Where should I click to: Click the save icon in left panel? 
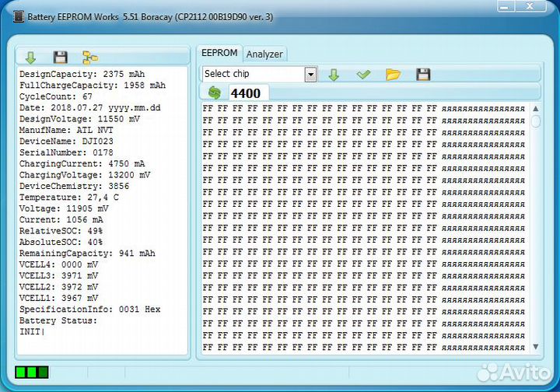(60, 57)
